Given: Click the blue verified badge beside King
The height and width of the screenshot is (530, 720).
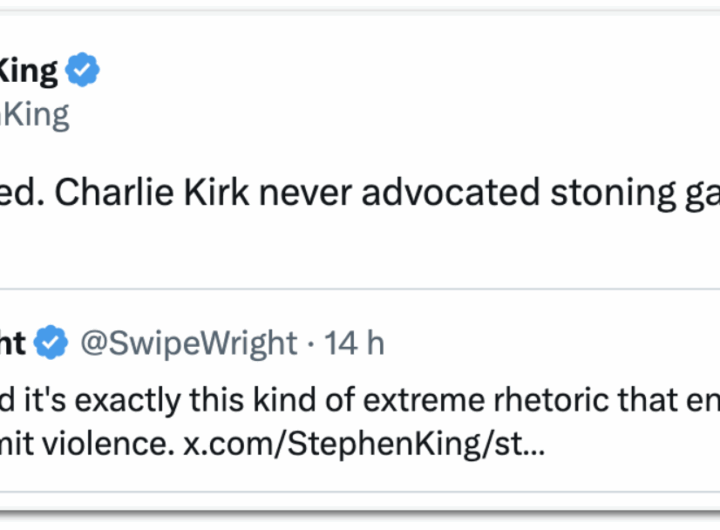Looking at the screenshot, I should click(x=82, y=72).
